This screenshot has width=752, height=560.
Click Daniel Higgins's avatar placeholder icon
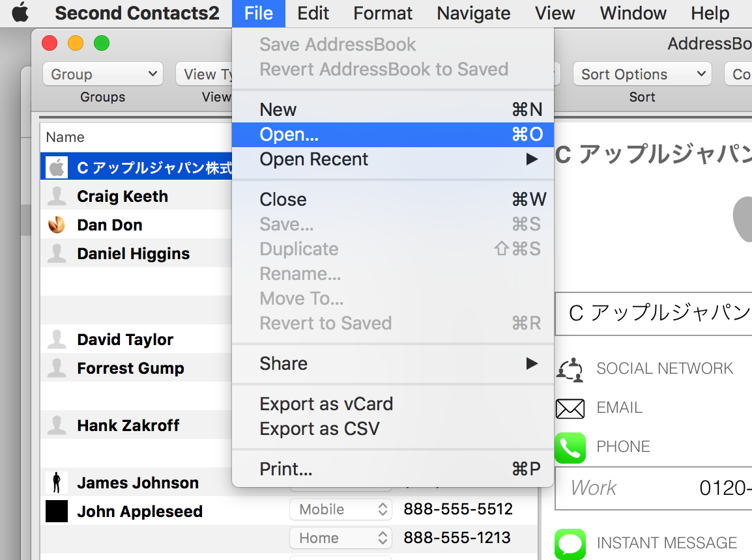tap(57, 253)
